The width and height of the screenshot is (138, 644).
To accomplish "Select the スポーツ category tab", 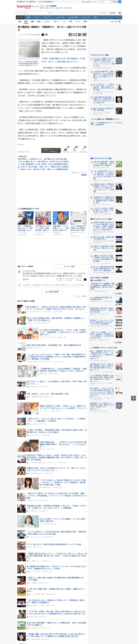I will pyautogui.click(x=56, y=21).
